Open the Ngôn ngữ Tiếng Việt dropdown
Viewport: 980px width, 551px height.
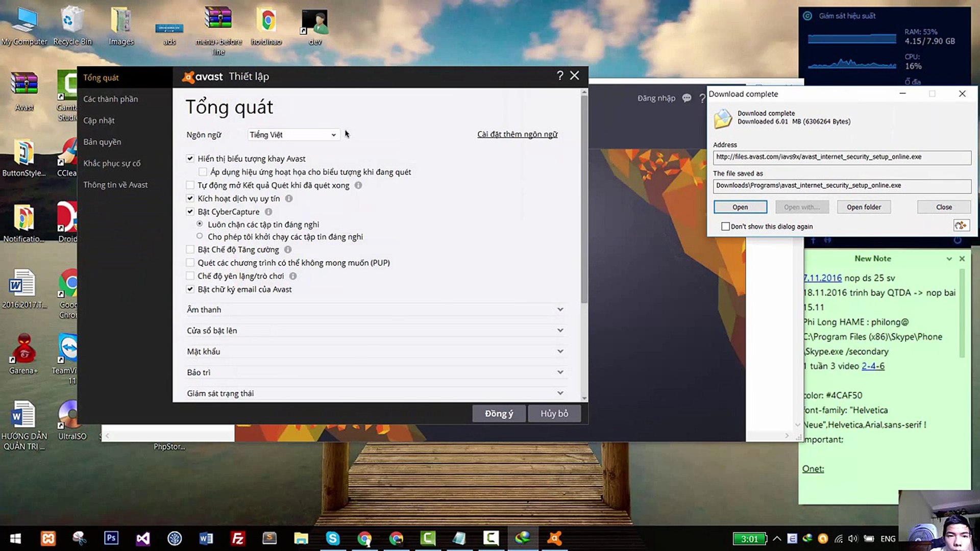click(x=293, y=135)
